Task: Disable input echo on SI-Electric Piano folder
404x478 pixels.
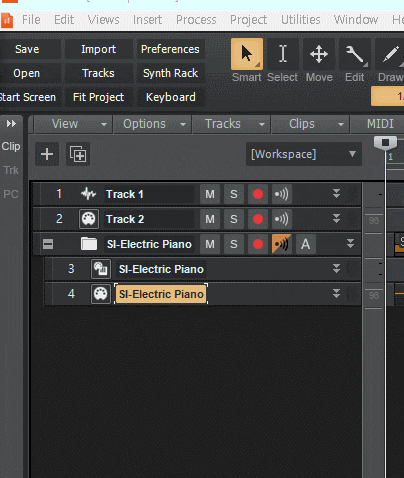Action: coord(282,244)
